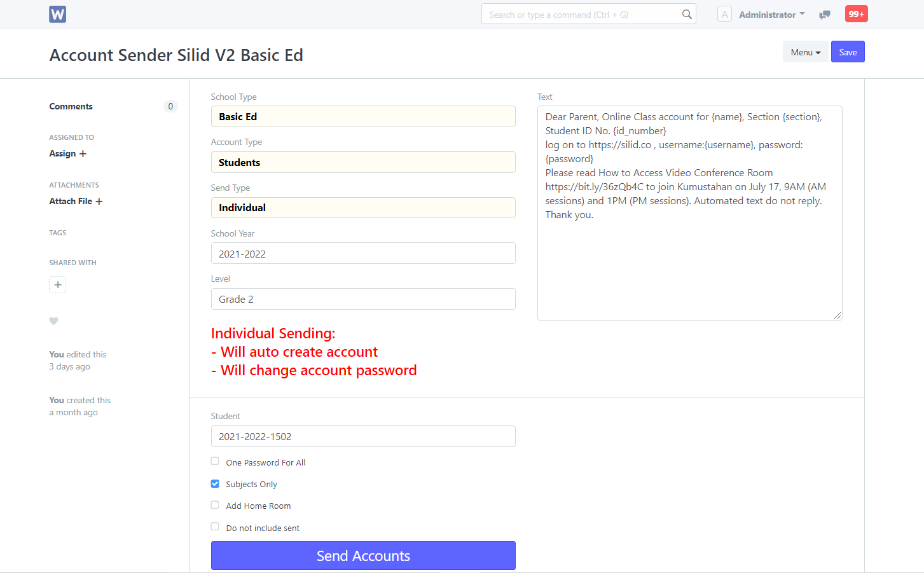Click the 'You edited this' timeline entry
Image resolution: width=924 pixels, height=573 pixels.
click(78, 361)
